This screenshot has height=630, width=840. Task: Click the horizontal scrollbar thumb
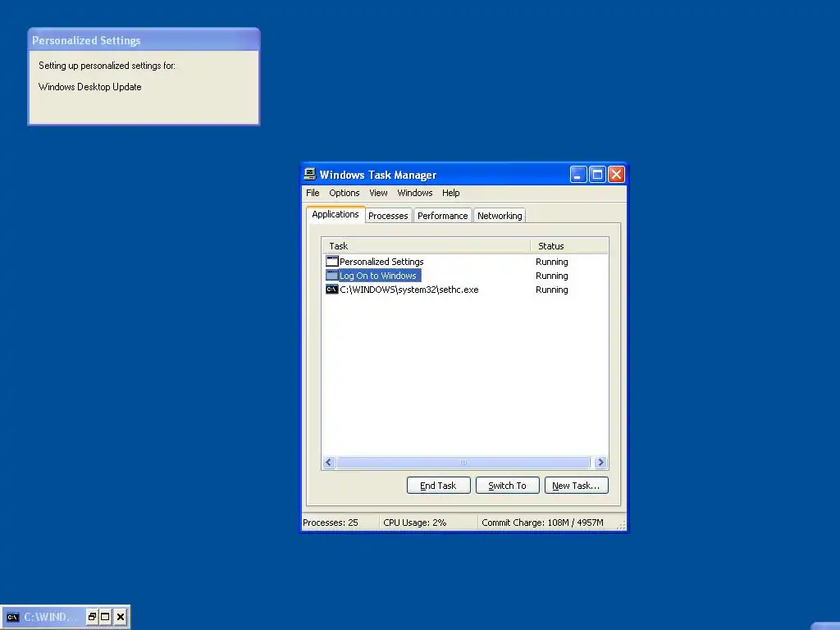(463, 463)
